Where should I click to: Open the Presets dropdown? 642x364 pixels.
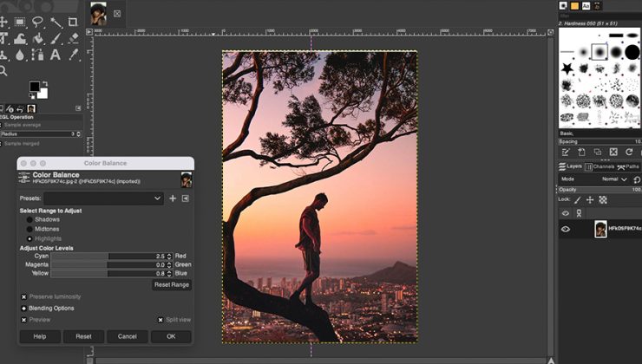(x=103, y=198)
